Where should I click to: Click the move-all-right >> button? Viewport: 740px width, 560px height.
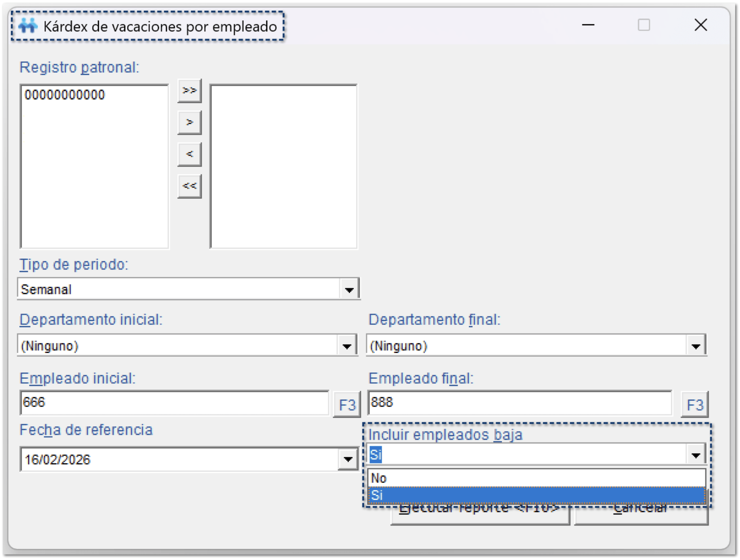pyautogui.click(x=189, y=91)
